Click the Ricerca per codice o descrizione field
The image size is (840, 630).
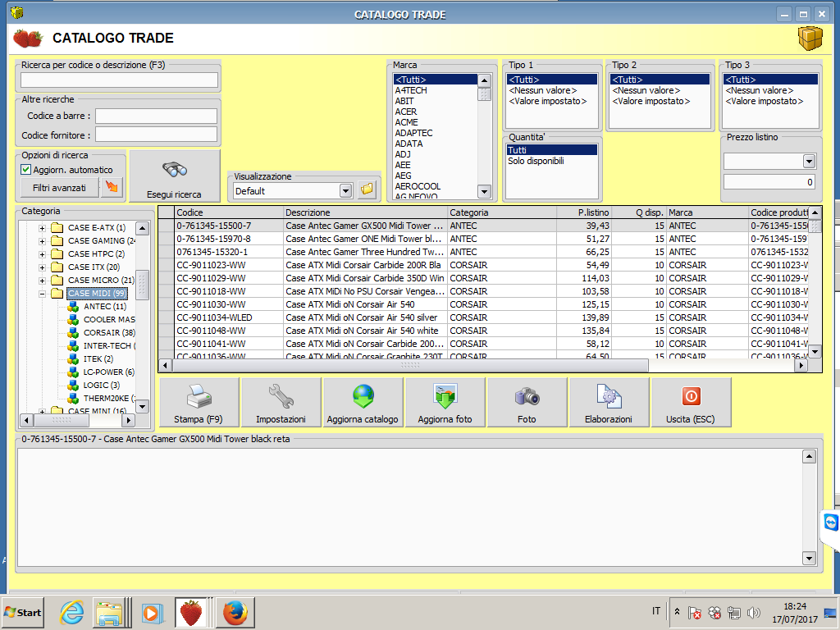coord(120,80)
